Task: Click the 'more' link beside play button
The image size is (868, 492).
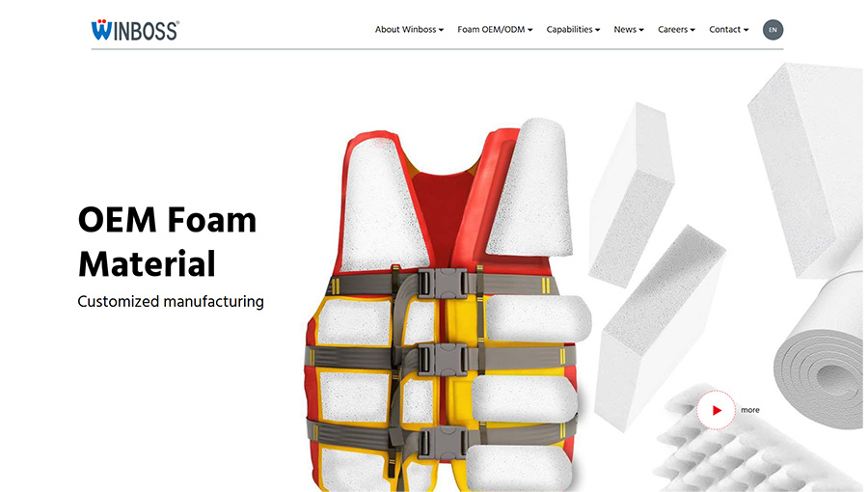Action: pos(750,410)
